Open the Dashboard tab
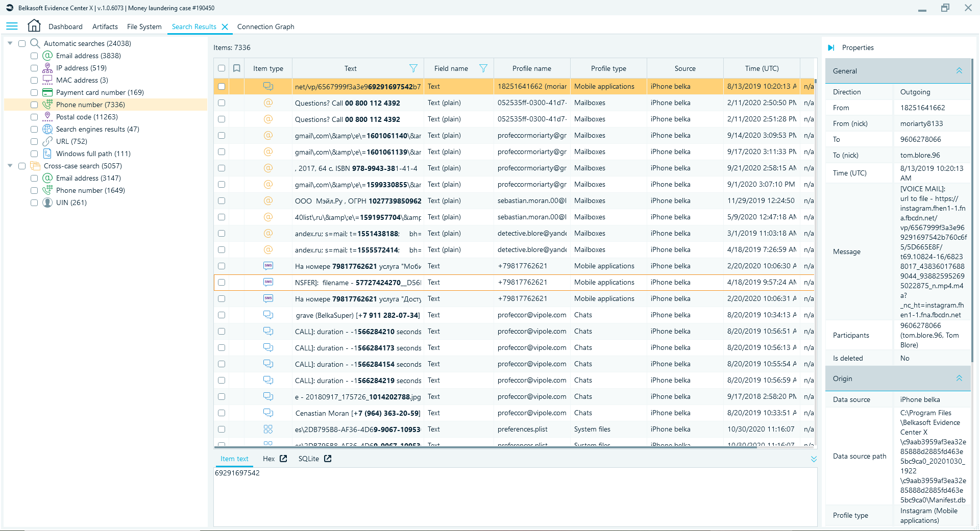 [65, 27]
